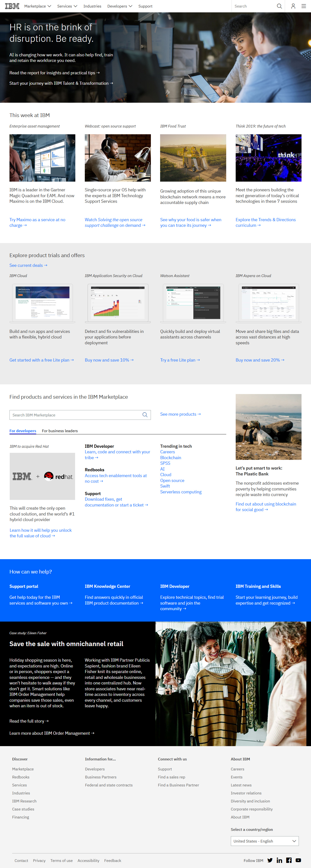The width and height of the screenshot is (311, 868).
Task: Learn more about IBM Order Management
Action: coord(52,733)
